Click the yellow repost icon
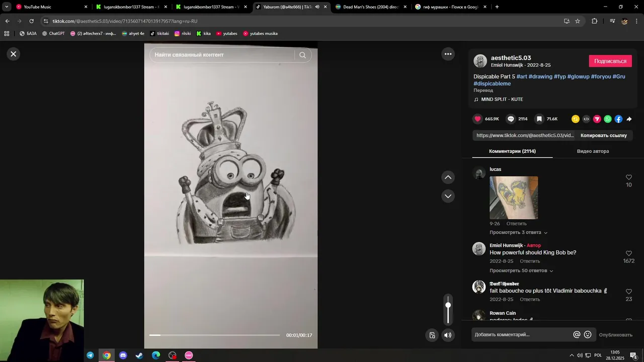Image resolution: width=644 pixels, height=362 pixels. [576, 119]
